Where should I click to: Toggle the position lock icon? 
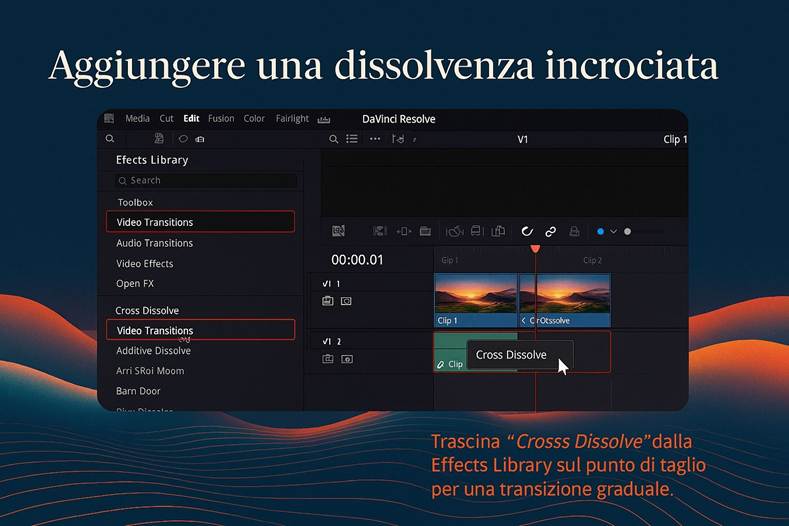(574, 232)
